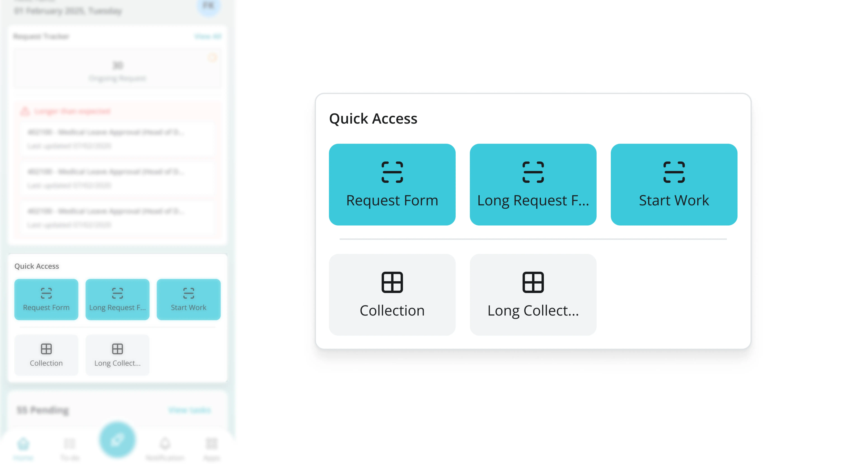Open the FK profile avatar
Image resolution: width=868 pixels, height=464 pixels.
209,5
